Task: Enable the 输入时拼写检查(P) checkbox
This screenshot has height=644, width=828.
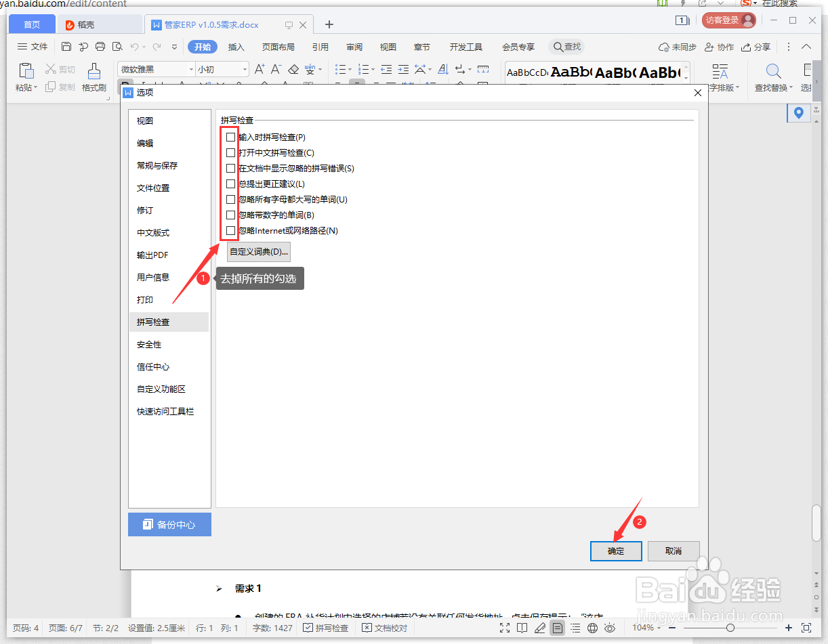Action: coord(230,137)
